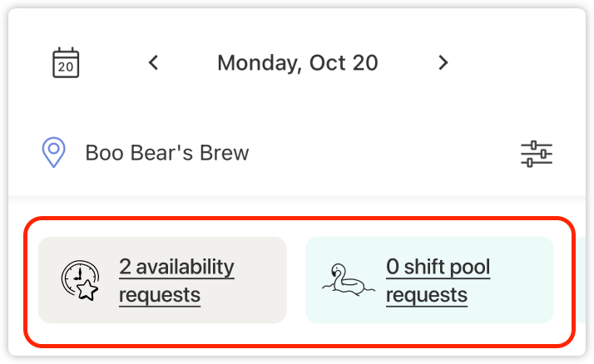The height and width of the screenshot is (364, 594).
Task: Open the schedule filter sliders icon
Action: click(x=537, y=153)
